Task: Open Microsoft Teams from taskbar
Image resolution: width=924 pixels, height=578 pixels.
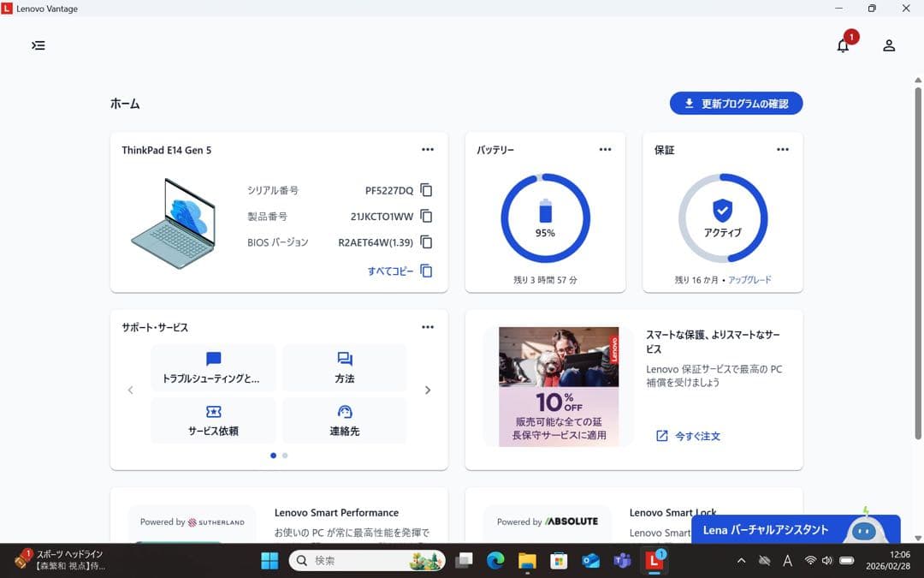Action: tap(622, 560)
